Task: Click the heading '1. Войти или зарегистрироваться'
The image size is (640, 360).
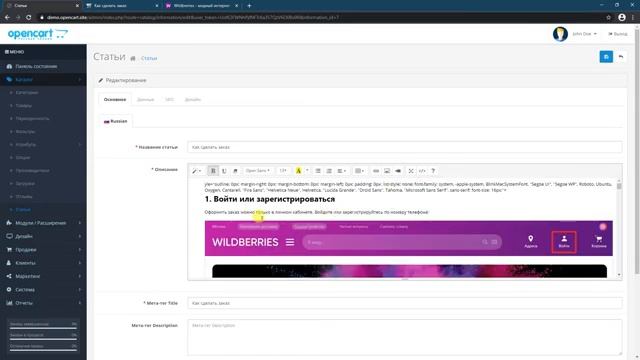Action: click(270, 199)
